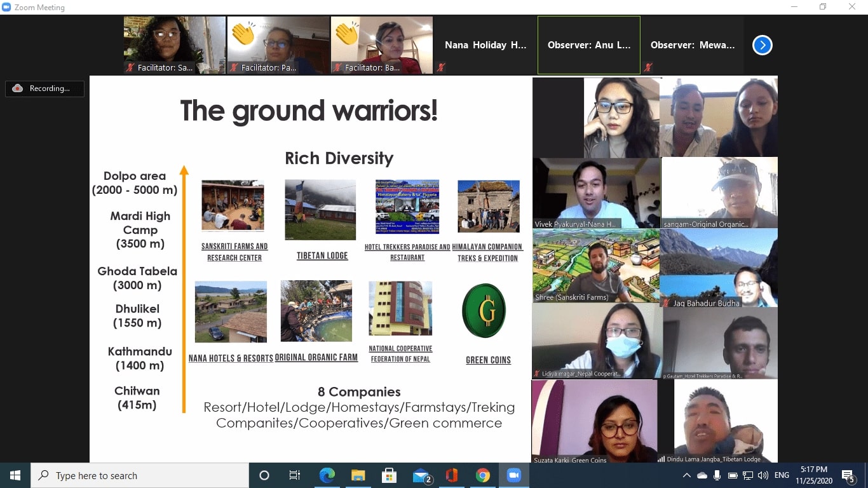
Task: Check battery level via the battery icon
Action: 733,475
